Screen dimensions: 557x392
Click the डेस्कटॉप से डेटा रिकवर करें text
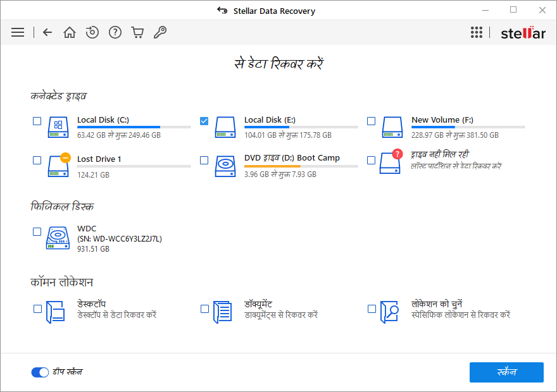coord(117,315)
